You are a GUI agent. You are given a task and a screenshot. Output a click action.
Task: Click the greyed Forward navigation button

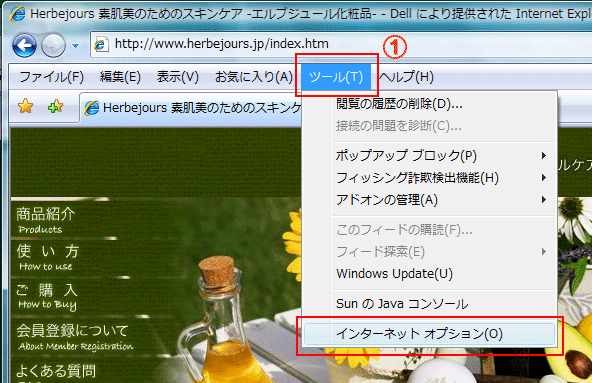(x=53, y=46)
